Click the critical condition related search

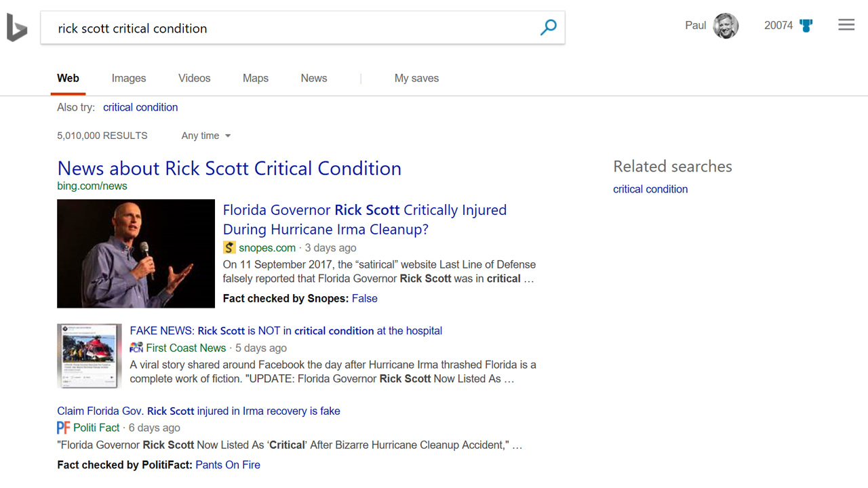pos(650,188)
